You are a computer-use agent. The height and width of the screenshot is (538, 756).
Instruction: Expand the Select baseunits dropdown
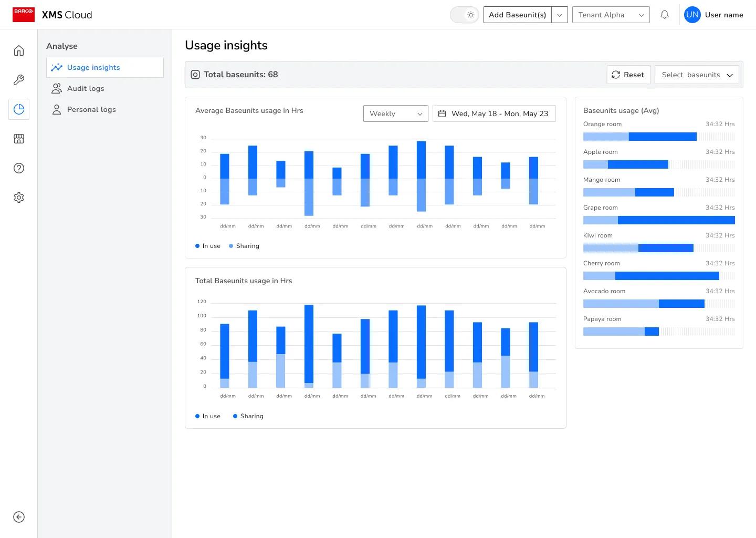[697, 75]
